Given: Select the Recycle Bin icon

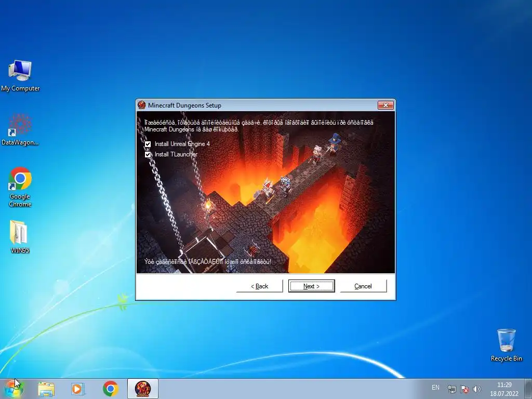Looking at the screenshot, I should [506, 345].
